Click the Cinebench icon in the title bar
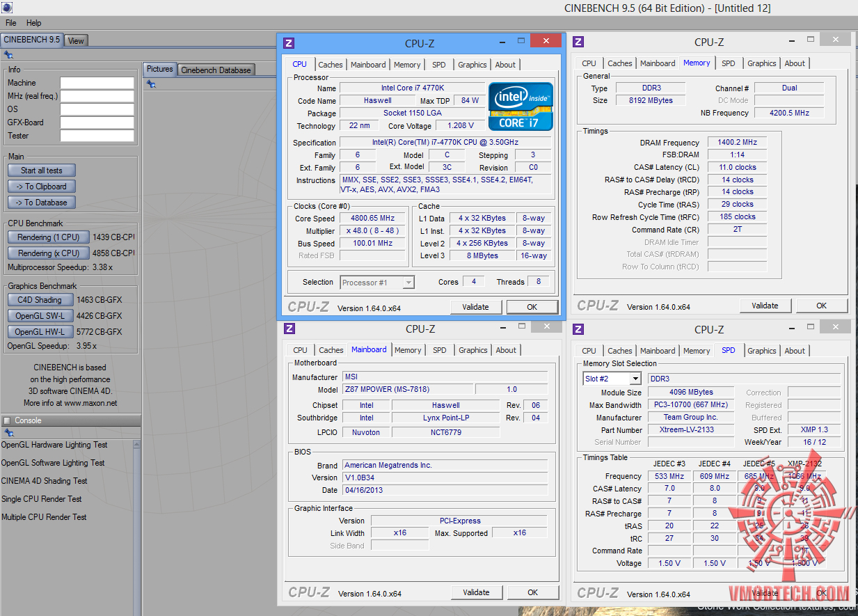 coord(6,8)
